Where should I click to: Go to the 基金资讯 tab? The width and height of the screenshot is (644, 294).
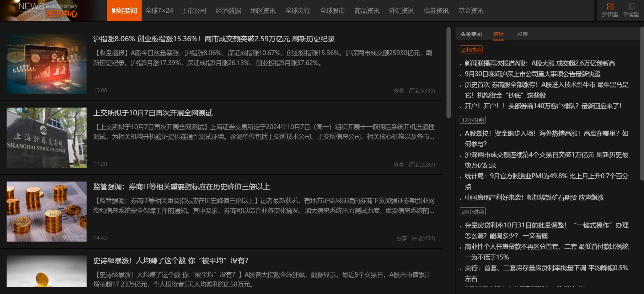[471, 11]
